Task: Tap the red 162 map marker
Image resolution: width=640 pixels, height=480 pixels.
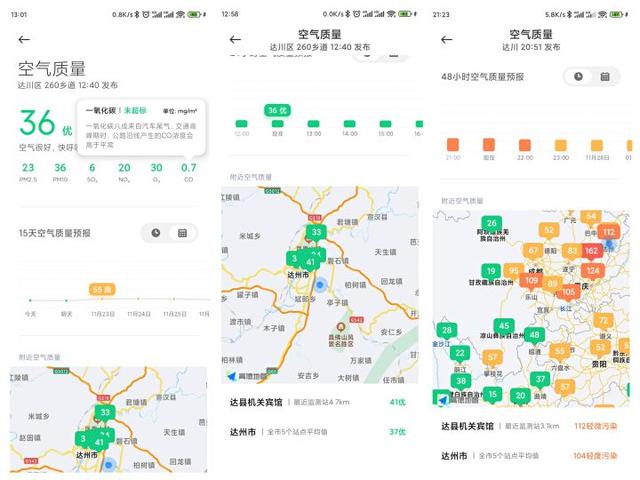Action: (591, 251)
